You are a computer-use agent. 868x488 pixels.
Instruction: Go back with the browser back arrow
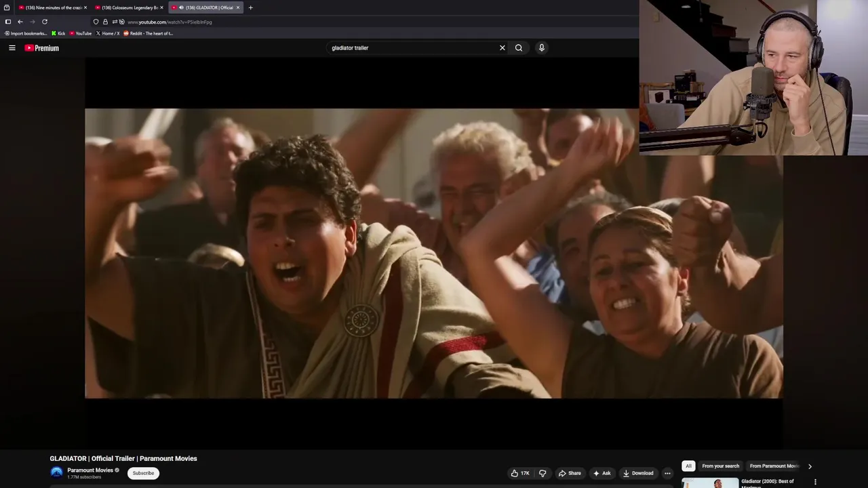[20, 22]
